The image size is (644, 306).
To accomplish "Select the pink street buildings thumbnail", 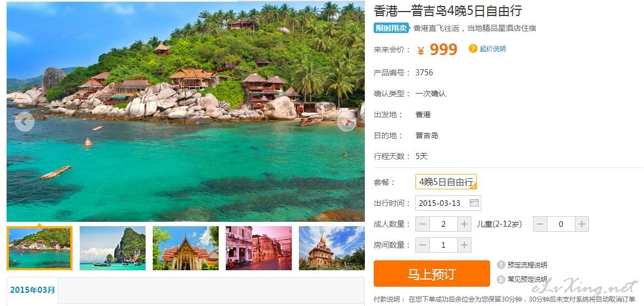I will [x=259, y=248].
